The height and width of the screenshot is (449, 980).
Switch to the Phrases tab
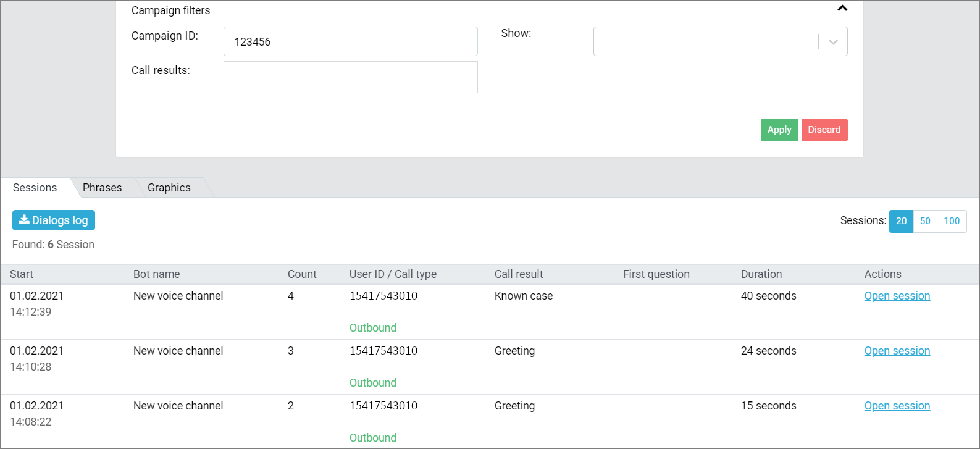point(102,188)
